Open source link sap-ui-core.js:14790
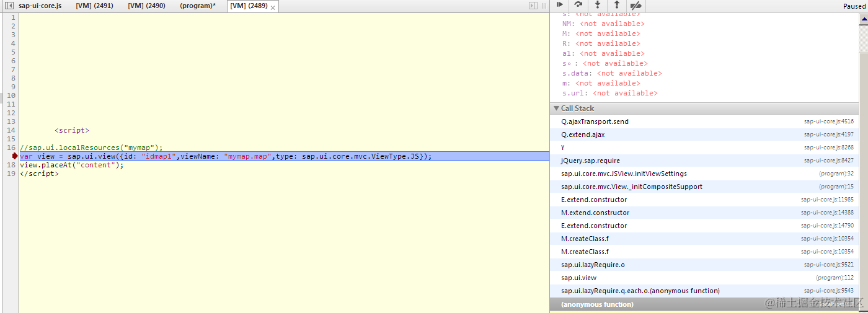Viewport: 868px width, 313px height. point(827,226)
